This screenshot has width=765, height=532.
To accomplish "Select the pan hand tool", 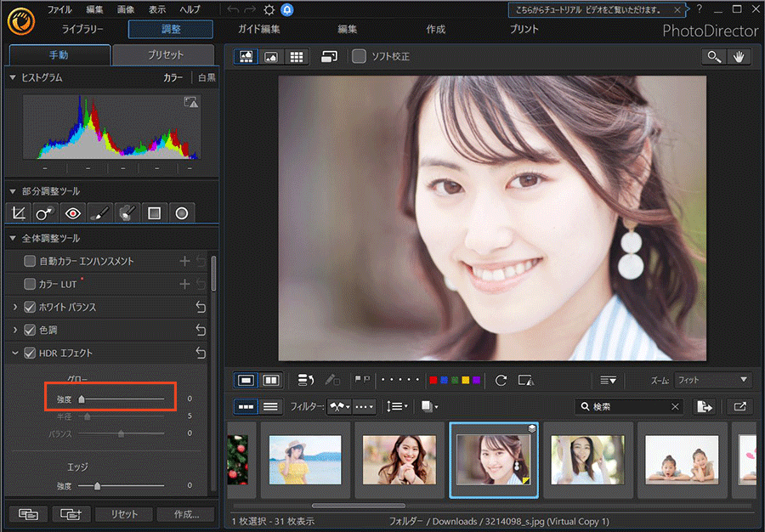I will [x=739, y=57].
